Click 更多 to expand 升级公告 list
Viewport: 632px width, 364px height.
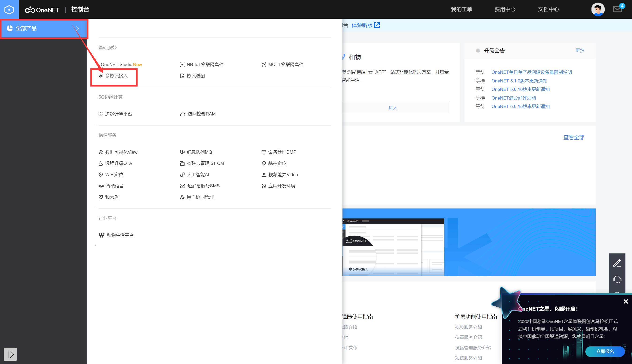tap(580, 51)
